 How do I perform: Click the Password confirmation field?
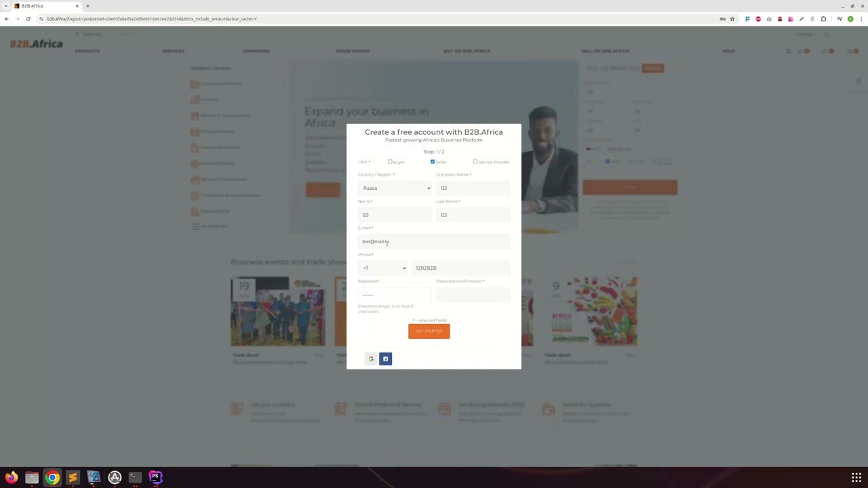(x=473, y=295)
